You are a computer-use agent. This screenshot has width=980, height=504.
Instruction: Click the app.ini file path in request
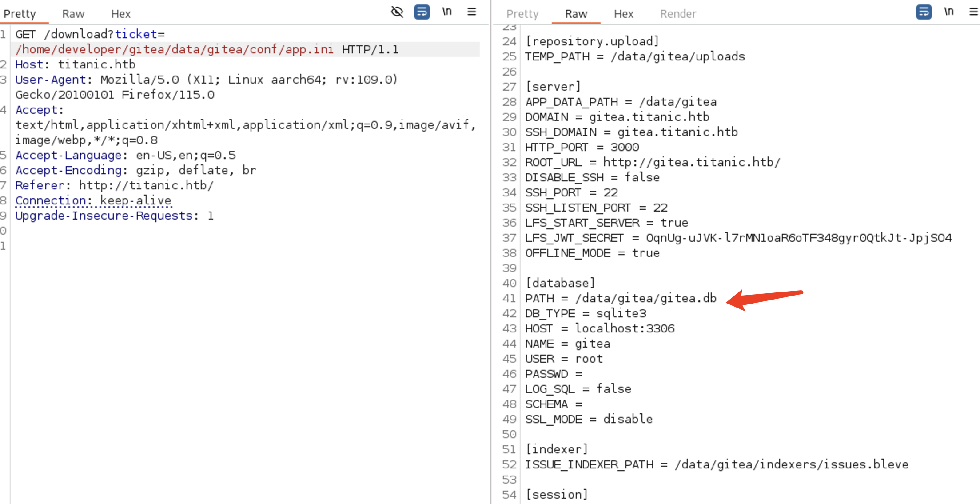(x=174, y=49)
